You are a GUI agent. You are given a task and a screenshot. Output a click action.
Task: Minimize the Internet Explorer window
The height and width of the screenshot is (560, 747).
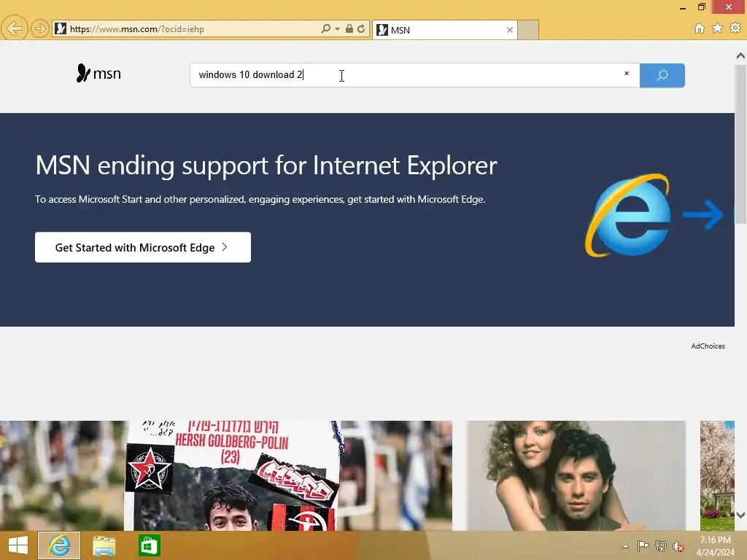click(x=683, y=7)
